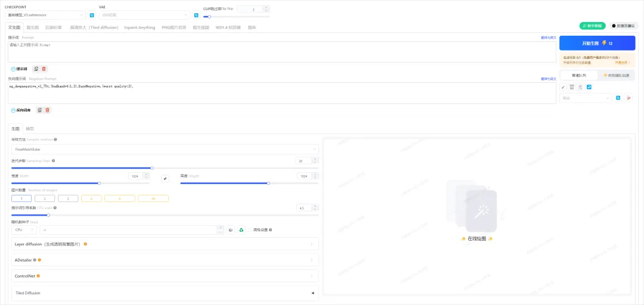
Task: Adjust the CFG scale slider
Action: point(48,214)
